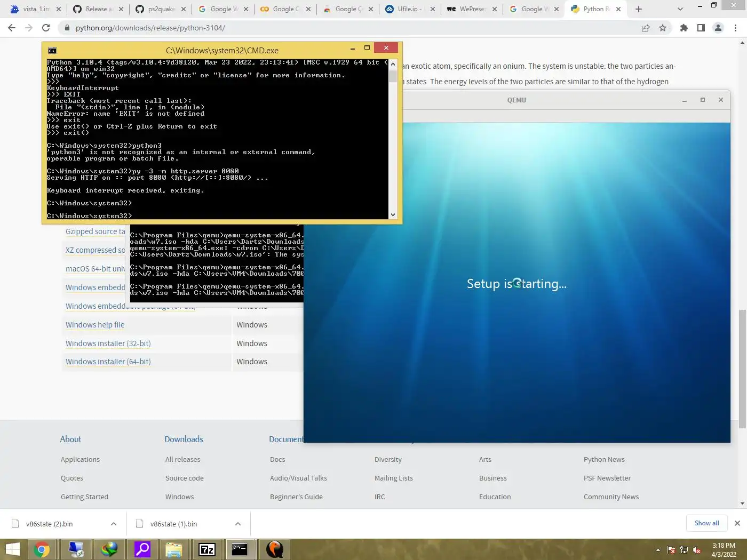Screen dimensions: 747x560
Task: Show hidden system tray icons
Action: 658,550
